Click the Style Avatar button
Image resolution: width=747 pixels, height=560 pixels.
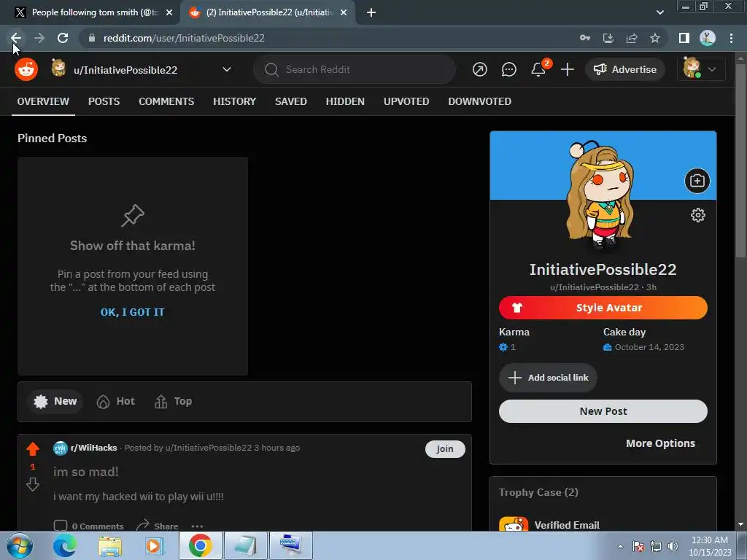coord(603,308)
